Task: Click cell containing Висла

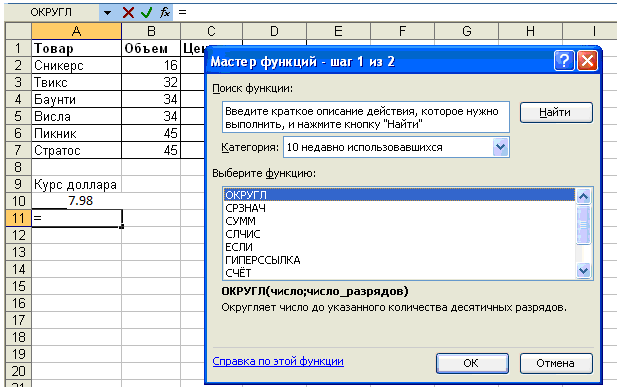Action: 76,116
